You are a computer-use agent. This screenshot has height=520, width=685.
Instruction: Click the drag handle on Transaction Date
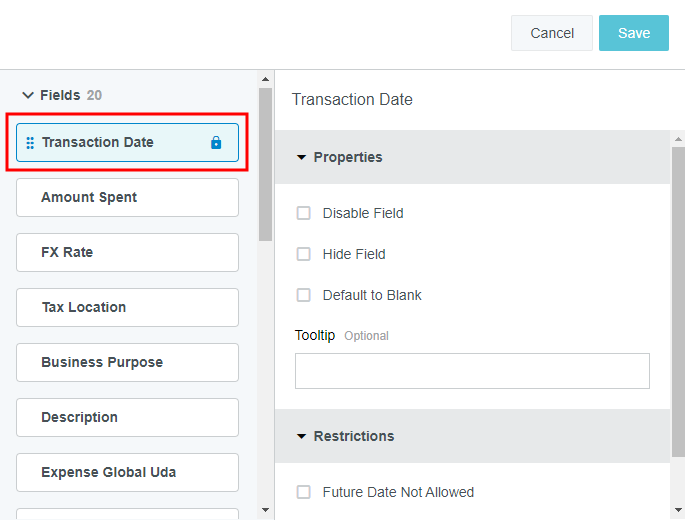point(30,143)
